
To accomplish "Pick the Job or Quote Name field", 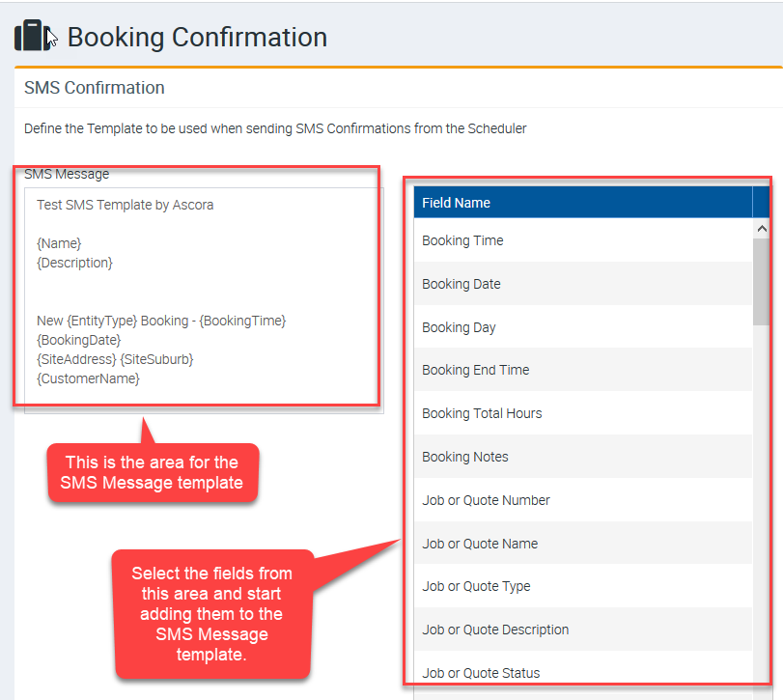I will point(480,544).
